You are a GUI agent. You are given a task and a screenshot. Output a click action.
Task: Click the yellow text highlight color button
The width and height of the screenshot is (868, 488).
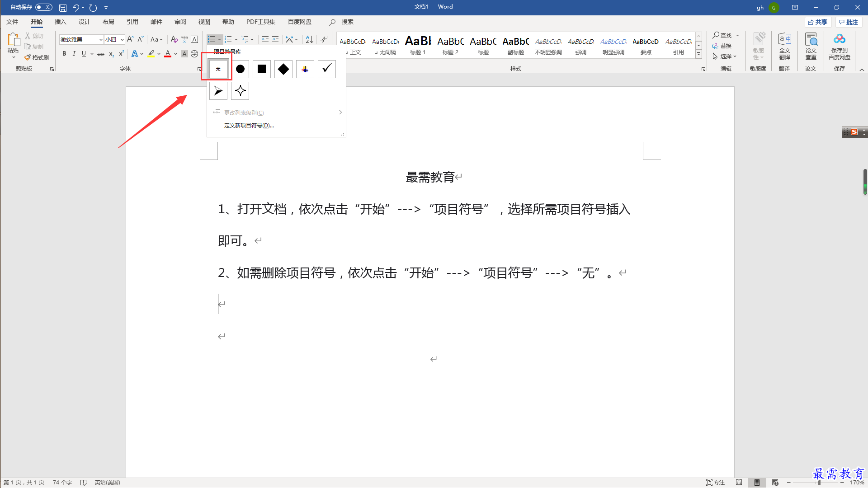[x=151, y=54]
